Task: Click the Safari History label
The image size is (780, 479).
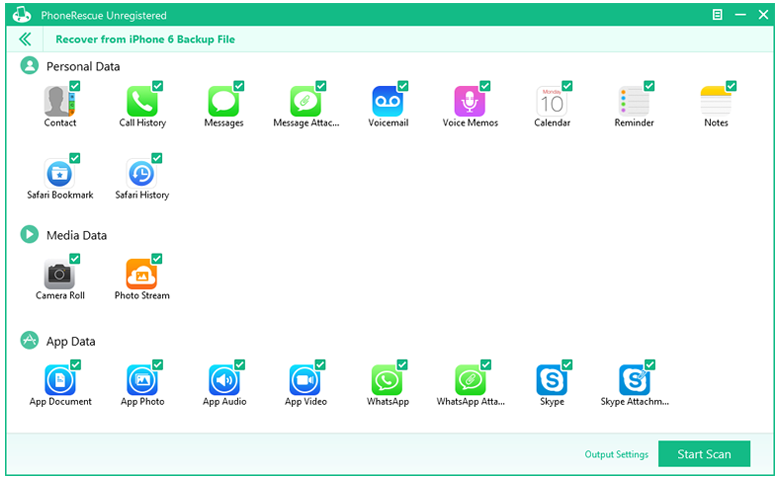Action: click(142, 195)
